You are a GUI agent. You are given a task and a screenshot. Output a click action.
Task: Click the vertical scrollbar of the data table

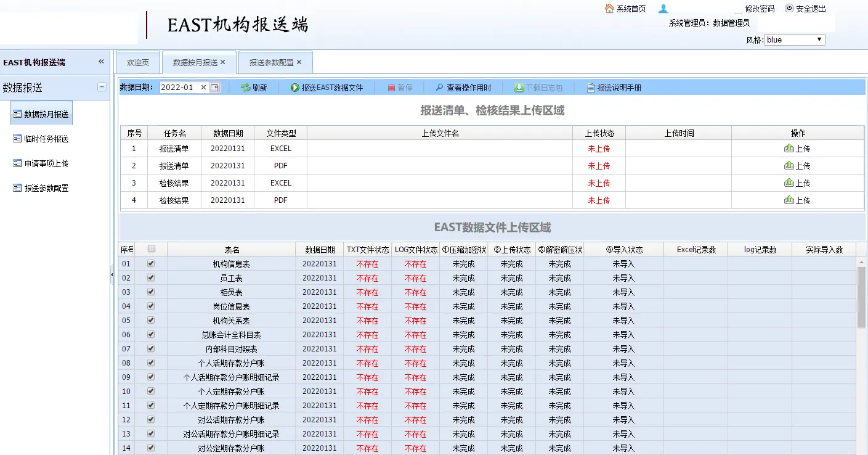point(861,296)
